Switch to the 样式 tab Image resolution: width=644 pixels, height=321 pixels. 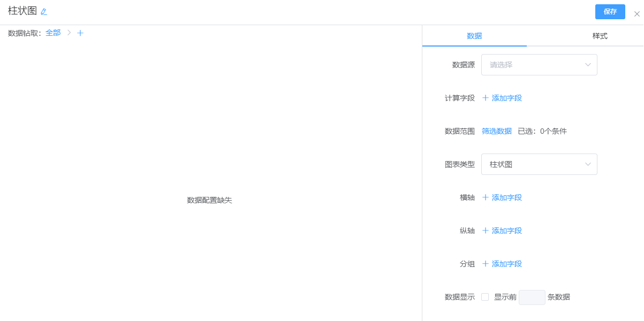pos(600,36)
